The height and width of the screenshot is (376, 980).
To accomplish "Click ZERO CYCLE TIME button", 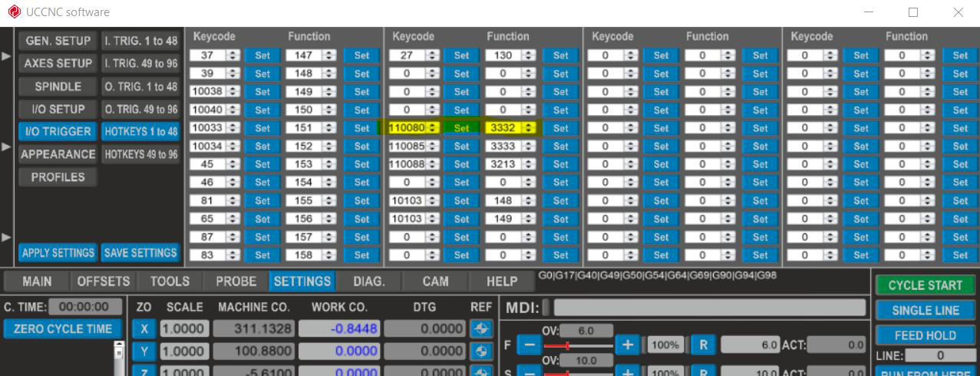I will coord(62,328).
